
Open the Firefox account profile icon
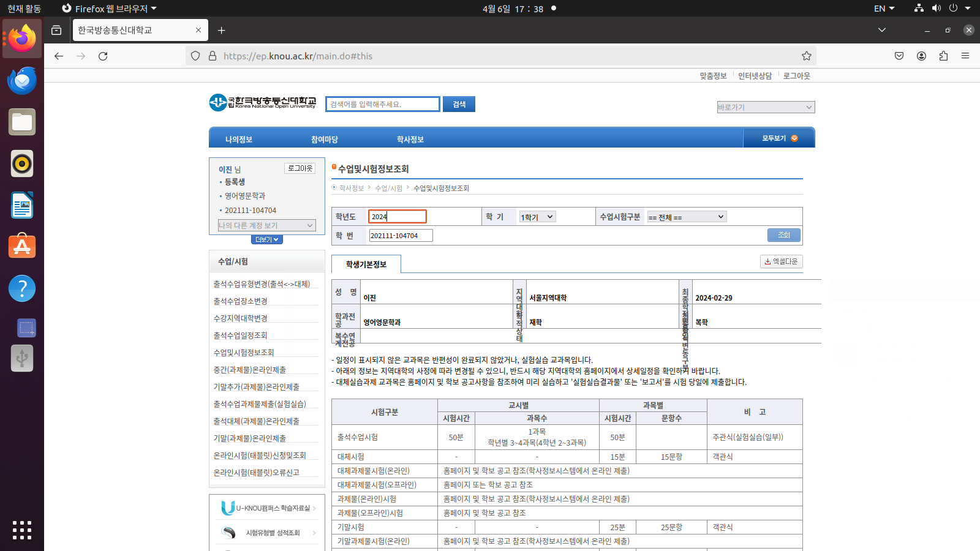tap(921, 56)
